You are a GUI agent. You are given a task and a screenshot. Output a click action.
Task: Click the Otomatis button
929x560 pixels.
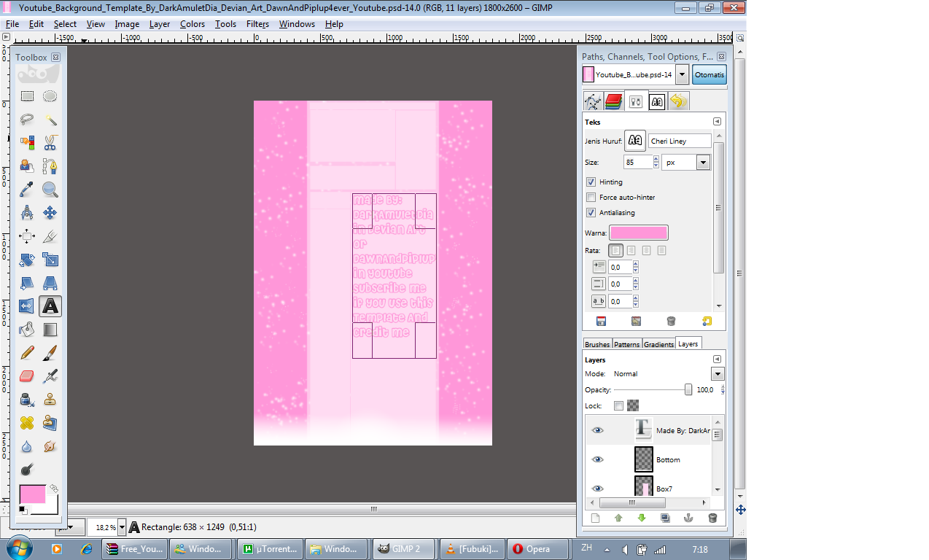710,74
